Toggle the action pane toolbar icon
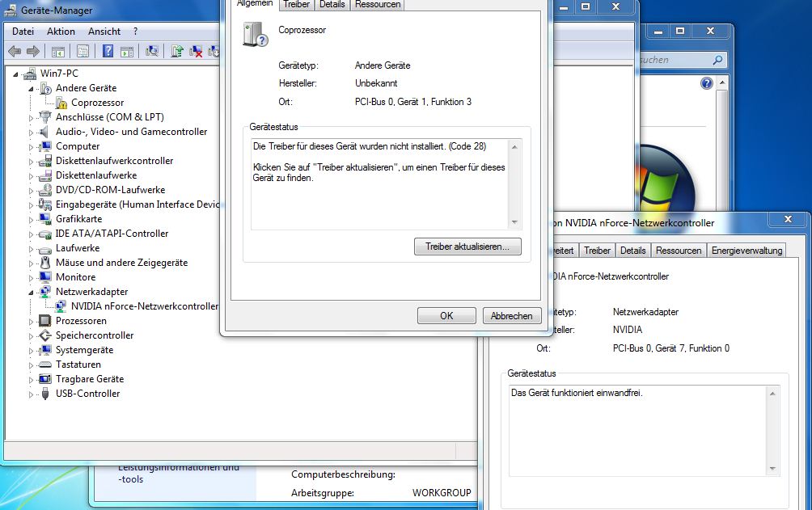Viewport: 812px width, 510px height. pyautogui.click(x=127, y=51)
